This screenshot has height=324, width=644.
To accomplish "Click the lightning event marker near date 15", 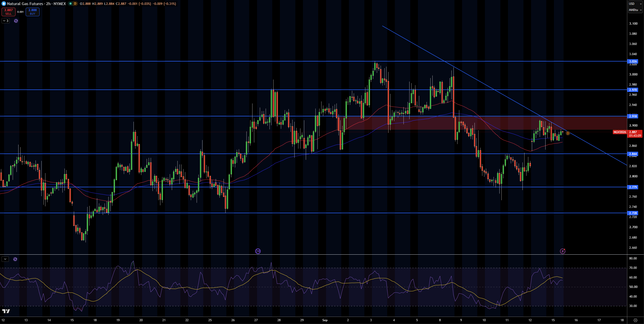I will (x=563, y=251).
